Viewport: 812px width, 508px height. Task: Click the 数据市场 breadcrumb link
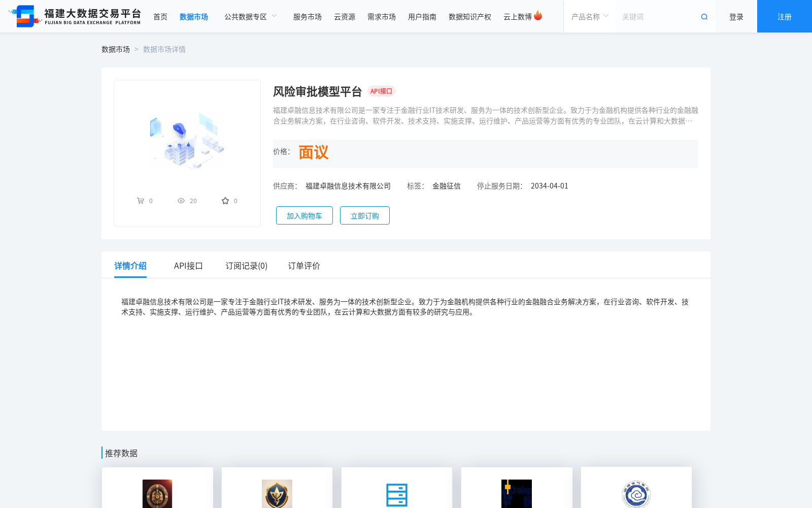(116, 49)
